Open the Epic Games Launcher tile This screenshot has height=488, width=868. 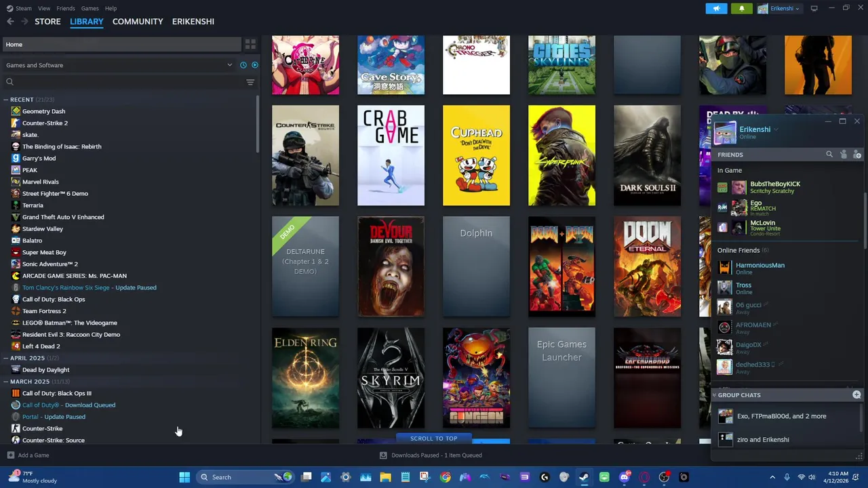561,378
